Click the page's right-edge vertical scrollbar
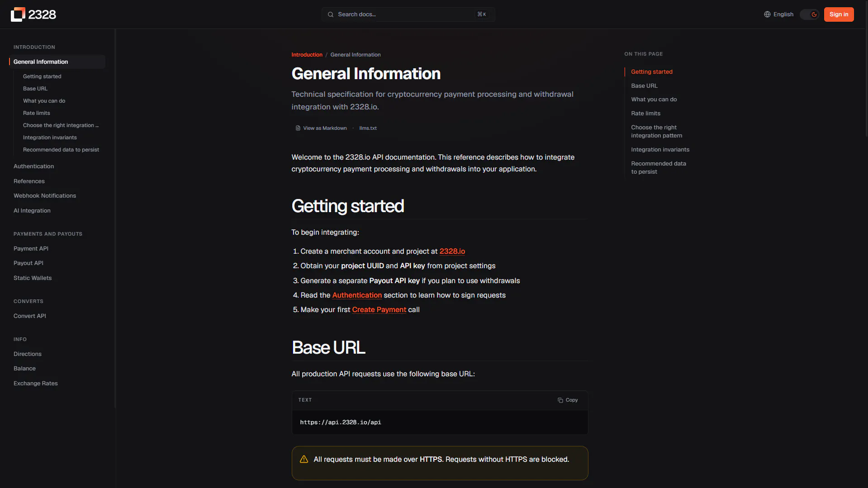This screenshot has height=488, width=868. coord(866,68)
